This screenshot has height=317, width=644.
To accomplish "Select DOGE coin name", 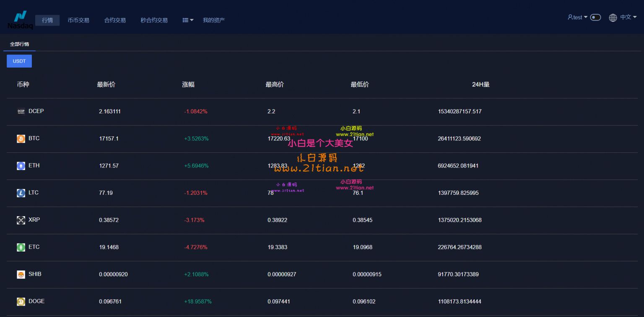I will click(x=36, y=301).
